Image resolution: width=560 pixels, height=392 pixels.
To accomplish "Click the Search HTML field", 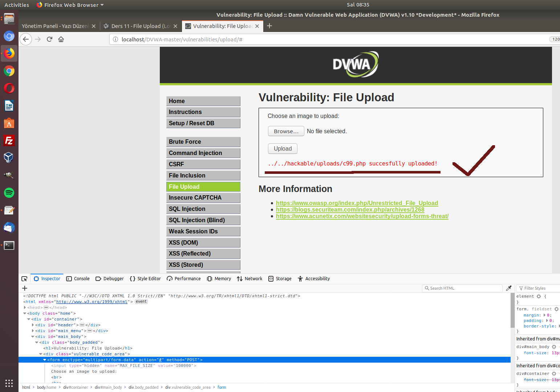I will point(462,288).
